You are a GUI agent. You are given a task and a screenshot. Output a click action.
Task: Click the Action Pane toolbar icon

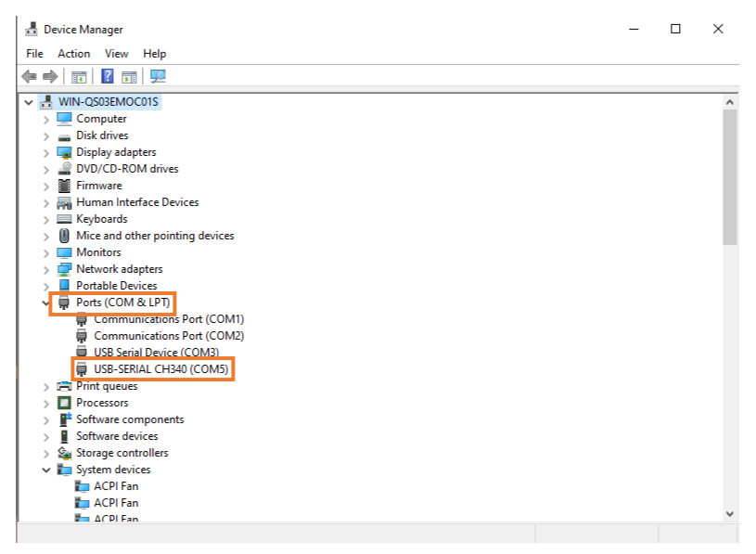pos(129,77)
